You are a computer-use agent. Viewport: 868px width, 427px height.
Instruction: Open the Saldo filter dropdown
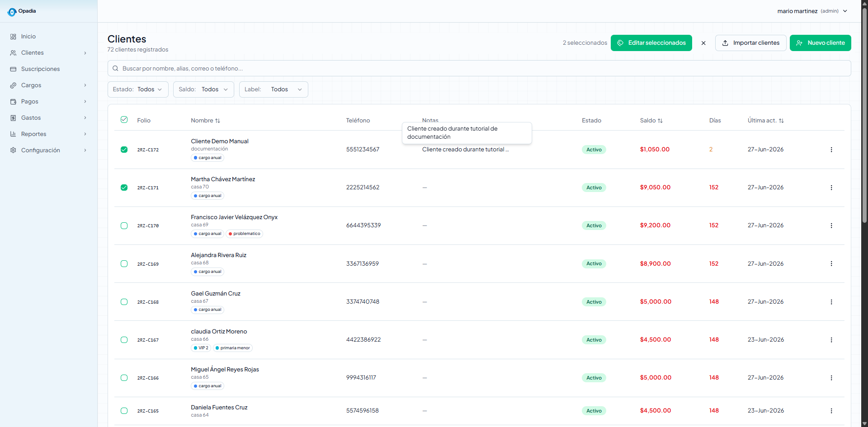point(203,89)
